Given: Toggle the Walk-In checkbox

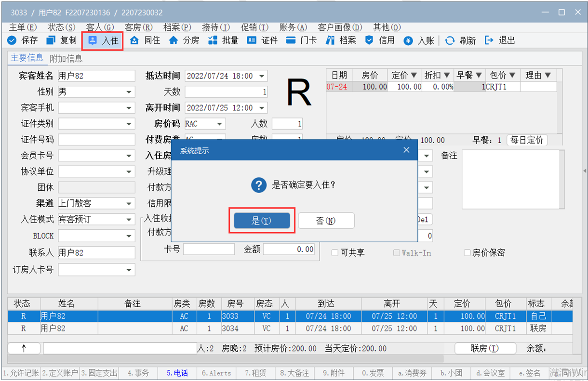Looking at the screenshot, I should pos(396,253).
